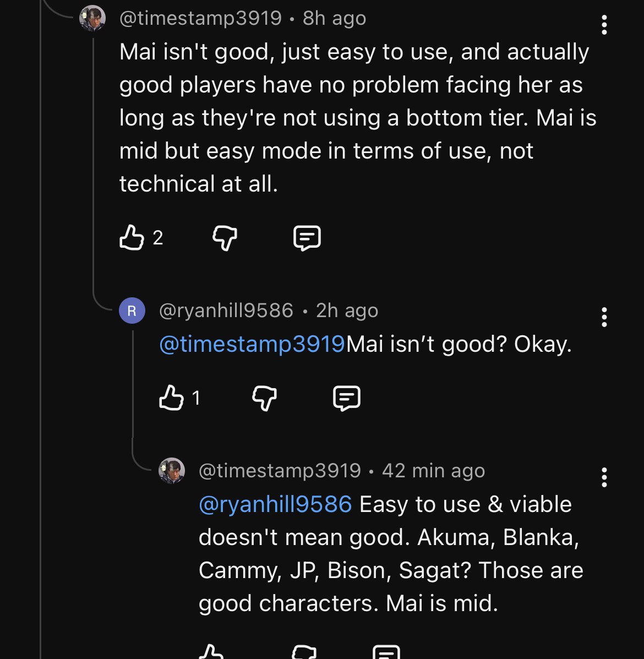The width and height of the screenshot is (644, 659).
Task: Visit @timestamp3919 username on 42 min reply
Action: click(280, 471)
